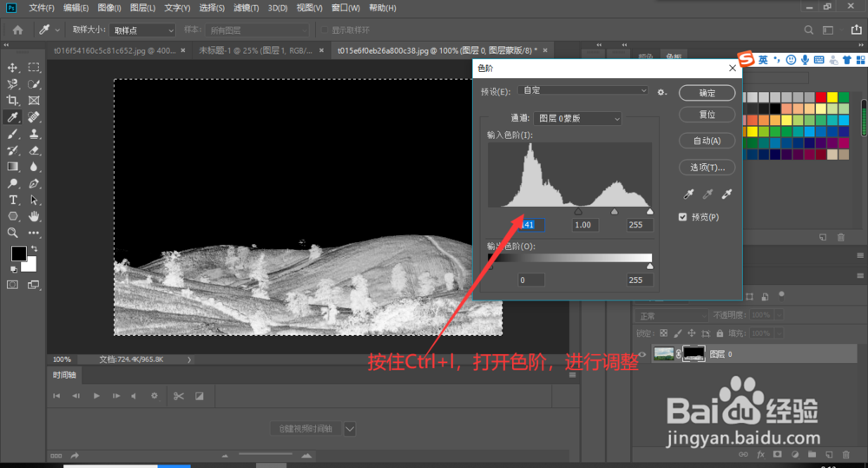Switch to t016f54160c5c81c652.jpg document tab
Viewport: 868px width, 468px height.
[x=115, y=50]
